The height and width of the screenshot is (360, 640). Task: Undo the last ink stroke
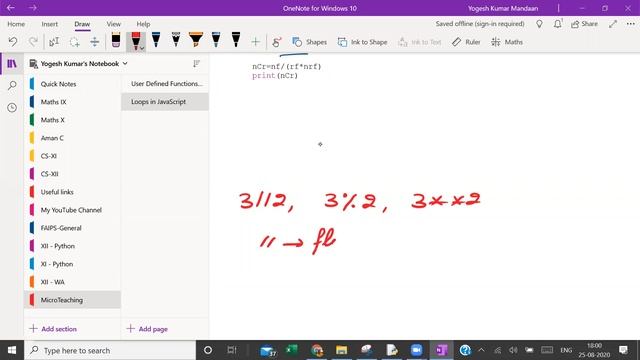coord(13,42)
